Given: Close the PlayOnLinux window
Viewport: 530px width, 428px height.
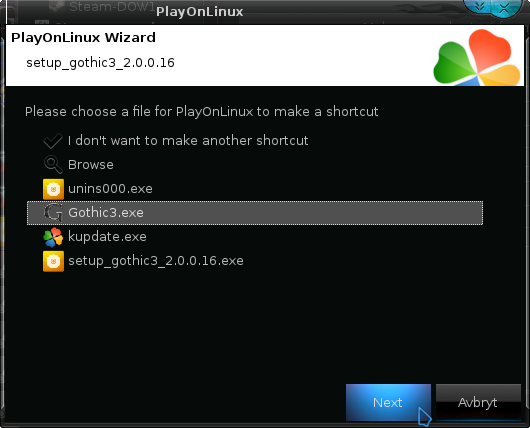Looking at the screenshot, I should (x=504, y=8).
